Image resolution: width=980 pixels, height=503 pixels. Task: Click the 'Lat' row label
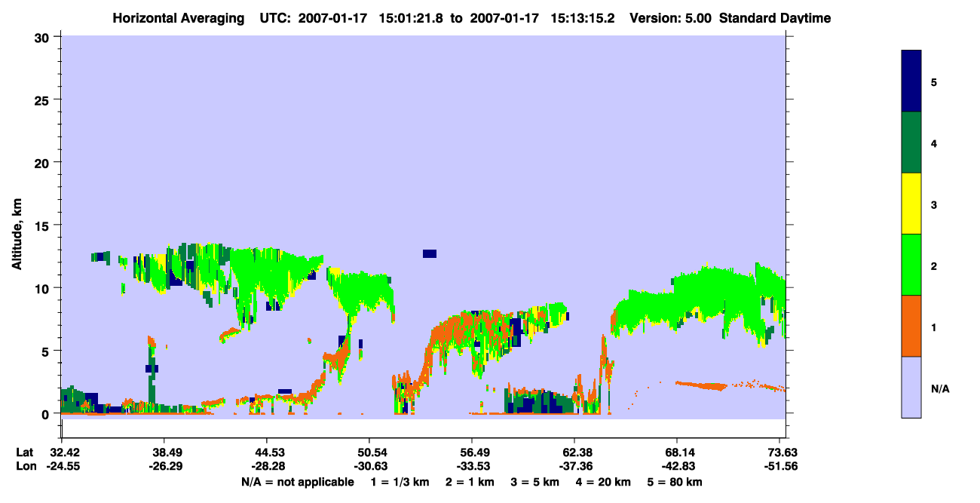click(25, 452)
